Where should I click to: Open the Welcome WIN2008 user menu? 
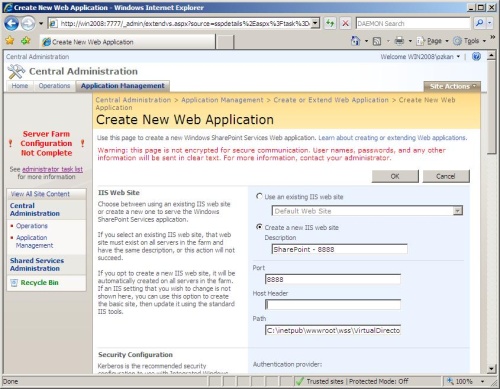click(420, 57)
